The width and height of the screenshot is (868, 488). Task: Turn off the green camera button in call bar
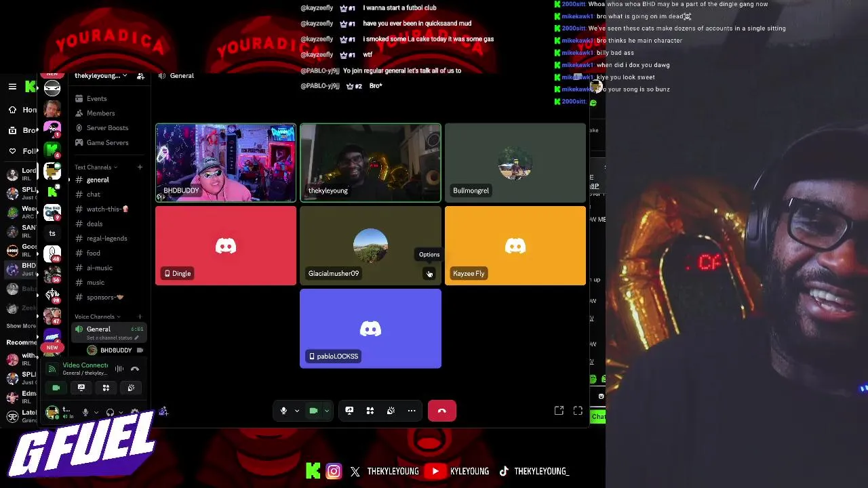pyautogui.click(x=313, y=411)
